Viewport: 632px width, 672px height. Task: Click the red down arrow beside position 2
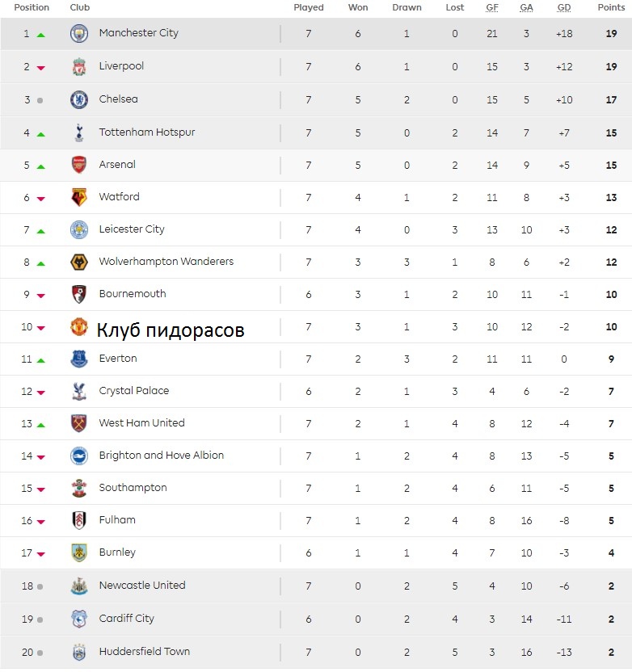[40, 68]
